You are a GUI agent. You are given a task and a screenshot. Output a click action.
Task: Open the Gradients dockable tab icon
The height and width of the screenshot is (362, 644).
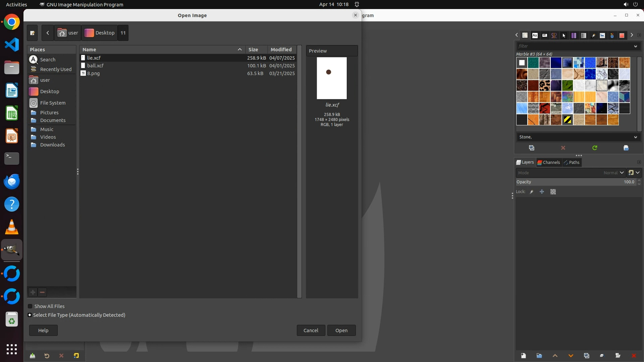(x=583, y=35)
